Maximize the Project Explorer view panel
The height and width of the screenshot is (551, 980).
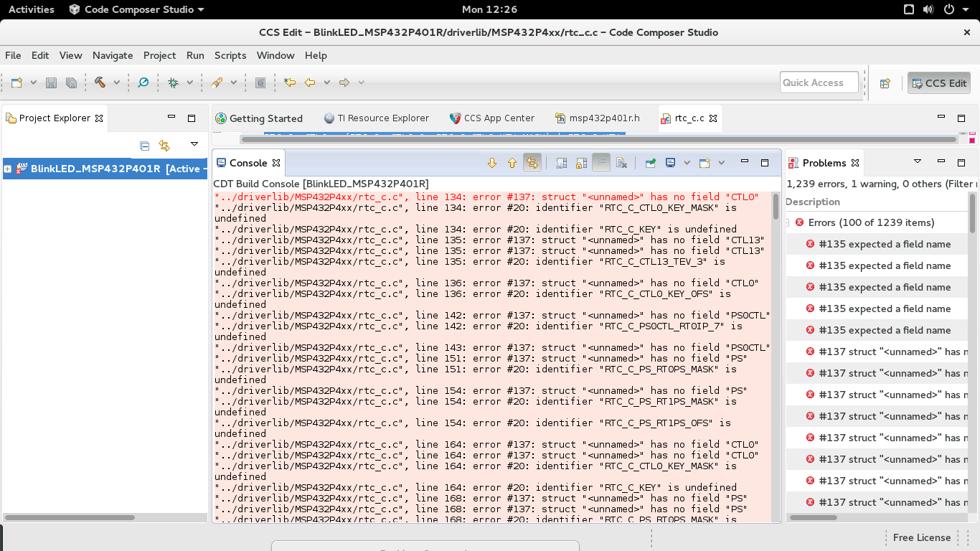[x=192, y=118]
